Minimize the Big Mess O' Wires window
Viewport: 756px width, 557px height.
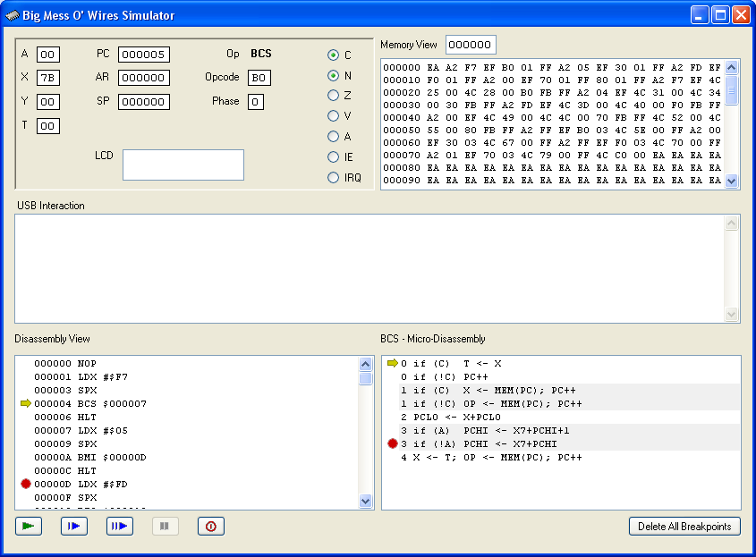699,15
